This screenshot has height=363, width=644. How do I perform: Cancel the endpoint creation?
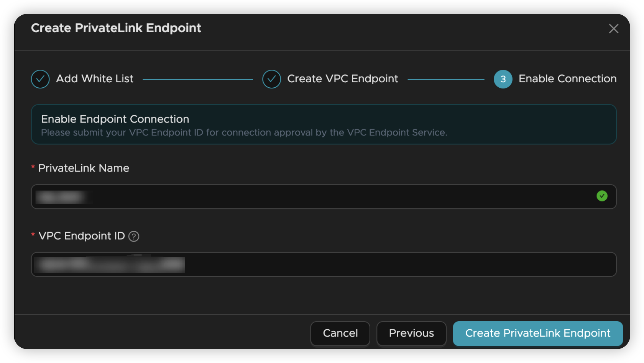(x=340, y=333)
